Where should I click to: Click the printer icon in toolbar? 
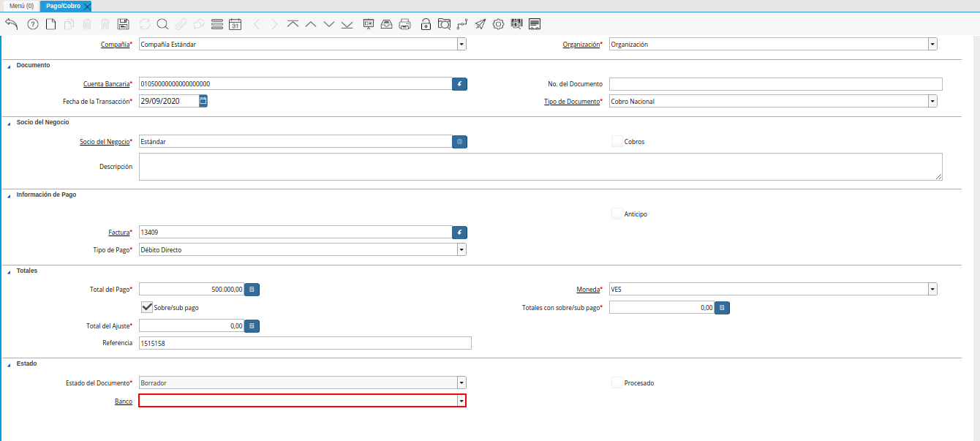404,24
